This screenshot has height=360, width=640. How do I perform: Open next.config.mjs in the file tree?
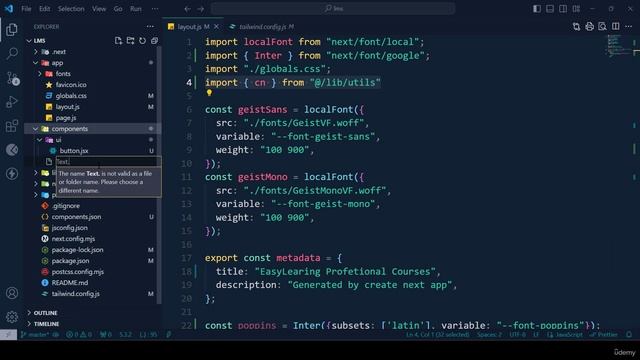[x=73, y=239]
